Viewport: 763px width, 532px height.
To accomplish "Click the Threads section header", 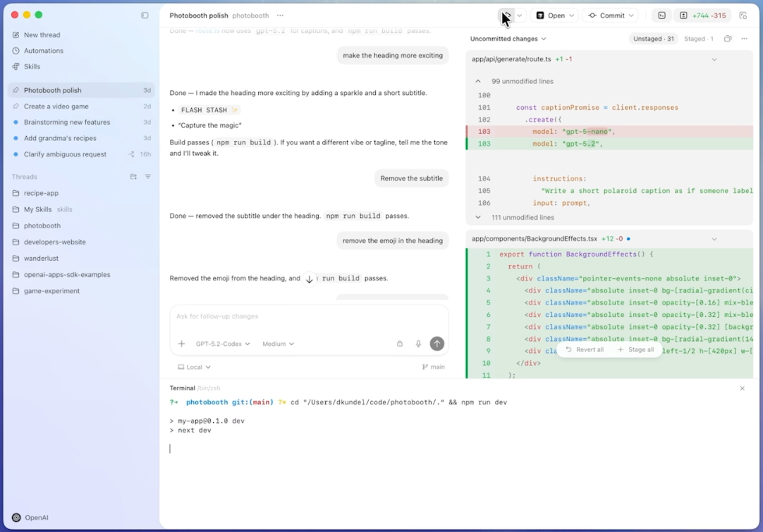I will 25,177.
